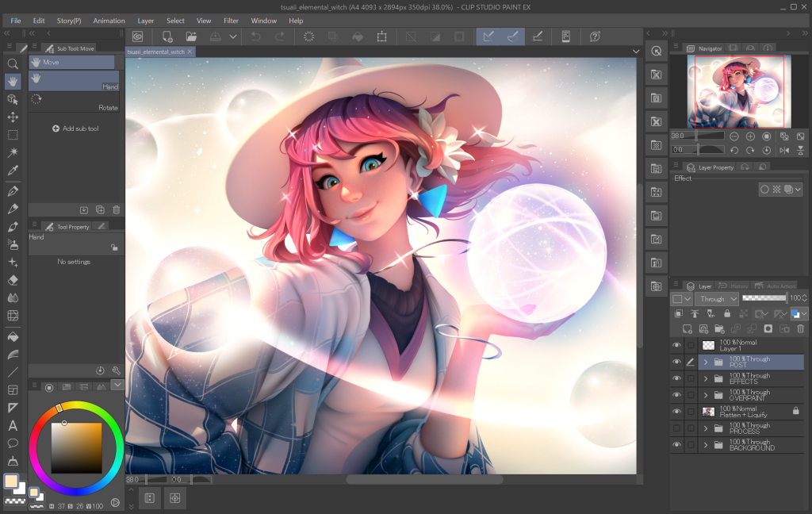
Task: Click the Navigator preview thumbnail
Action: coord(739,91)
